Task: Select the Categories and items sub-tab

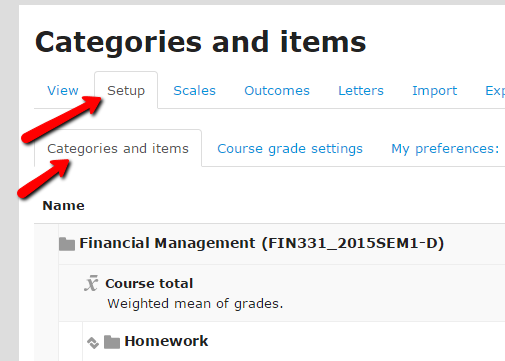Action: [118, 149]
